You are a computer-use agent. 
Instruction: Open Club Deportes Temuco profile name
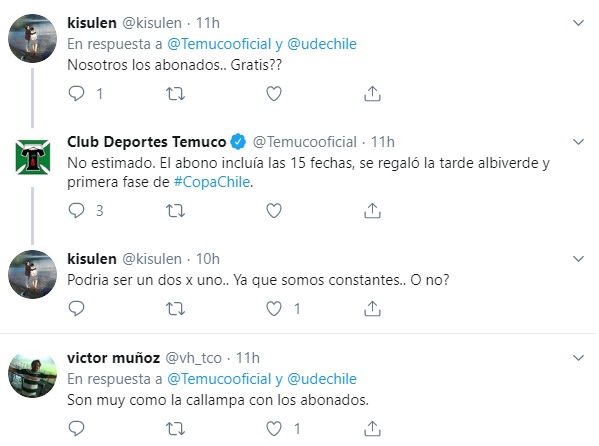pyautogui.click(x=147, y=142)
